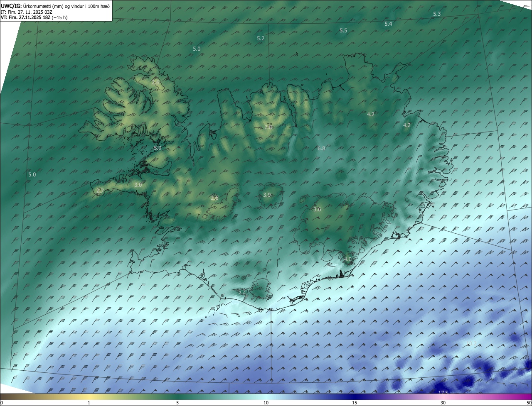Click the colorbar tick label 15
532x406 pixels.
355,403
